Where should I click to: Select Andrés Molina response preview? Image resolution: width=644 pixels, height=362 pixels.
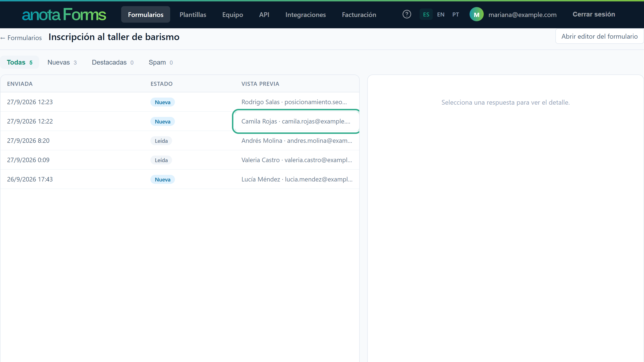point(297,140)
